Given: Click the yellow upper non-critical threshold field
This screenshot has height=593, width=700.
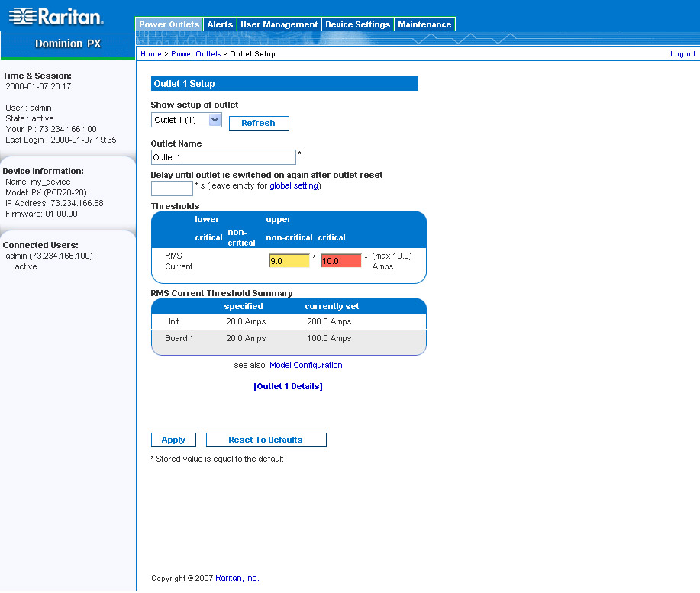Looking at the screenshot, I should tap(289, 261).
